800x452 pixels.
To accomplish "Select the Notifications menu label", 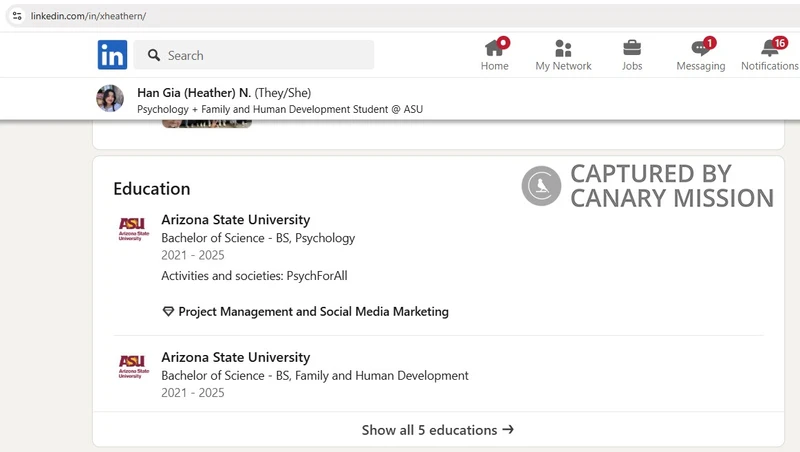I will pos(769,66).
